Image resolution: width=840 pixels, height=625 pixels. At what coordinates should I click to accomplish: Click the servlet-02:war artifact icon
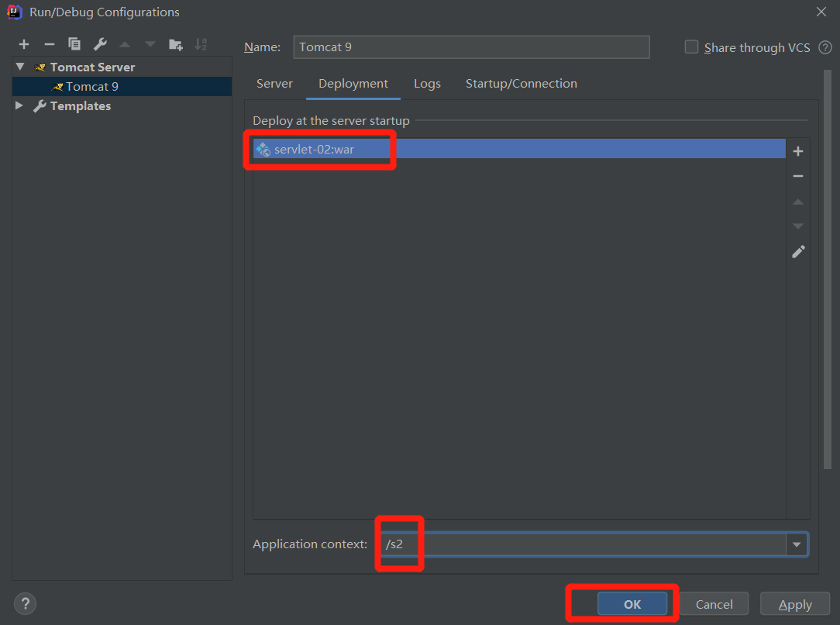click(x=263, y=149)
